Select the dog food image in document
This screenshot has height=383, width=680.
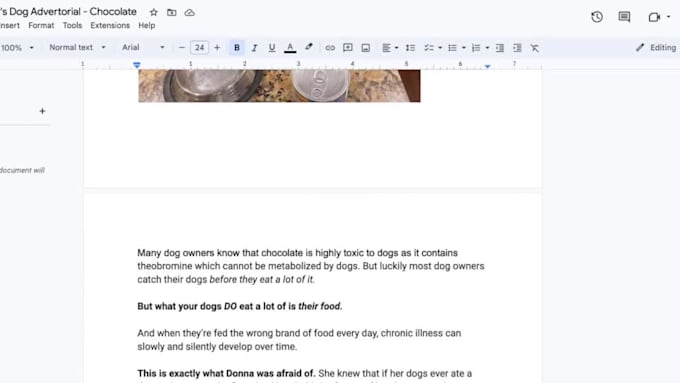click(x=279, y=86)
